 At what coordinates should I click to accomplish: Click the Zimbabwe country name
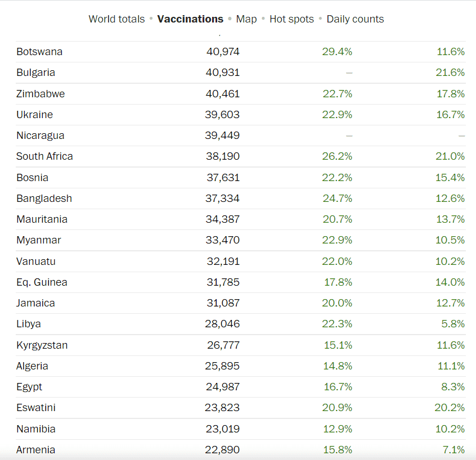click(41, 94)
